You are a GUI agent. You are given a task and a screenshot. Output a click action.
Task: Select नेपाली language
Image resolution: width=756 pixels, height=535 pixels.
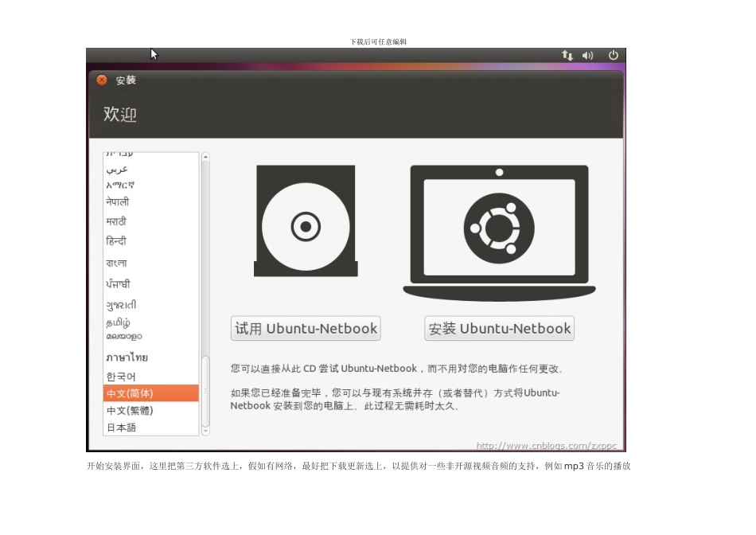pos(151,201)
